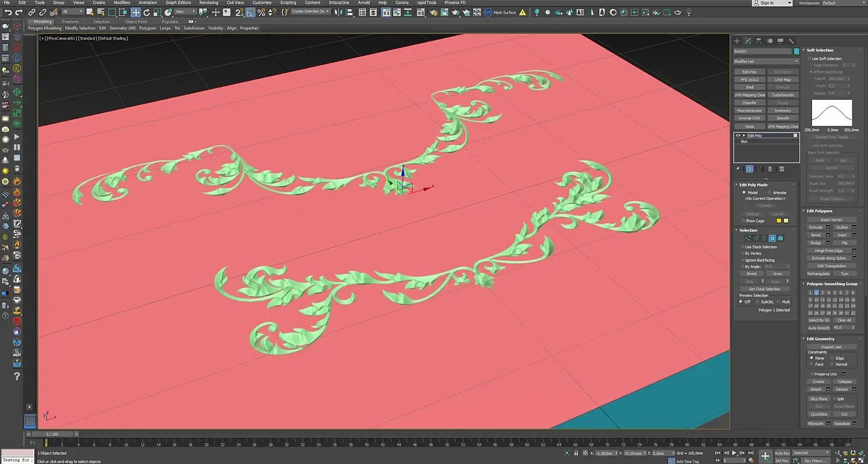The image size is (868, 464).
Task: Click the Undo arrow in the main toolbar
Action: (x=8, y=12)
